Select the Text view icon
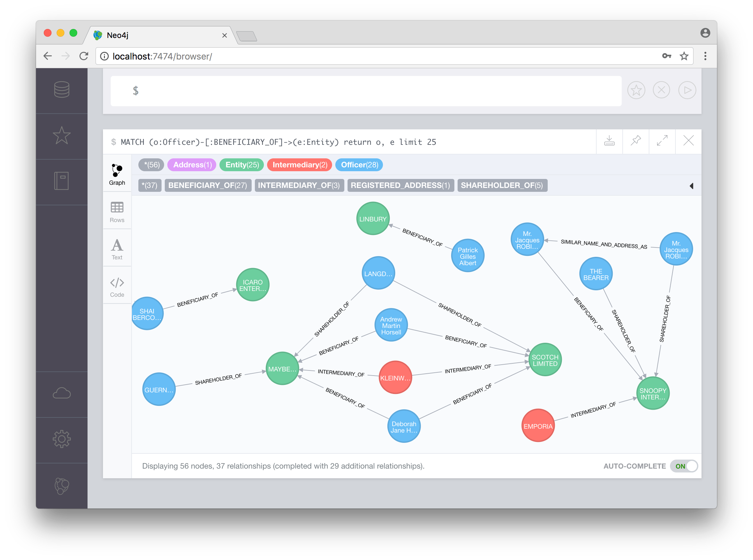753x560 pixels. tap(116, 247)
